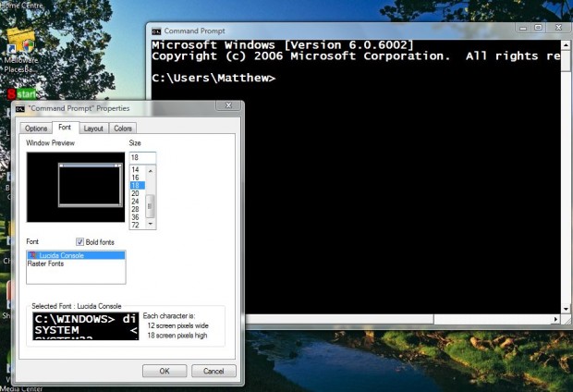Click the Properties dialog title bar icon

[20, 108]
